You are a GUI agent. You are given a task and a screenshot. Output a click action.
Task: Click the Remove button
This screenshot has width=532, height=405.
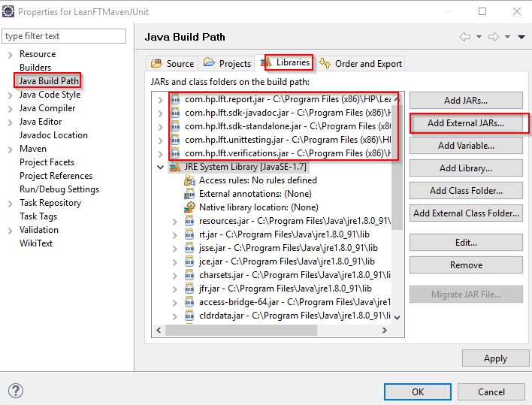(x=466, y=265)
